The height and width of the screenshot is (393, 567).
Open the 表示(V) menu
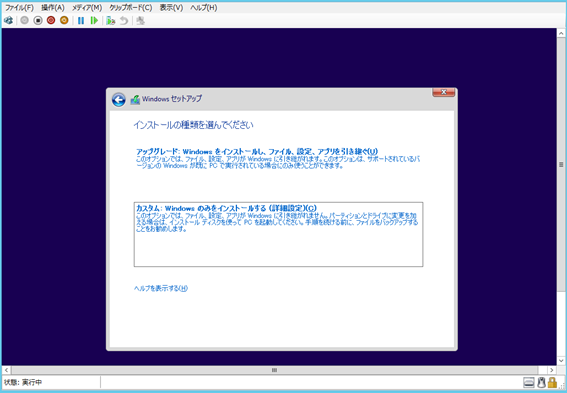coord(171,8)
